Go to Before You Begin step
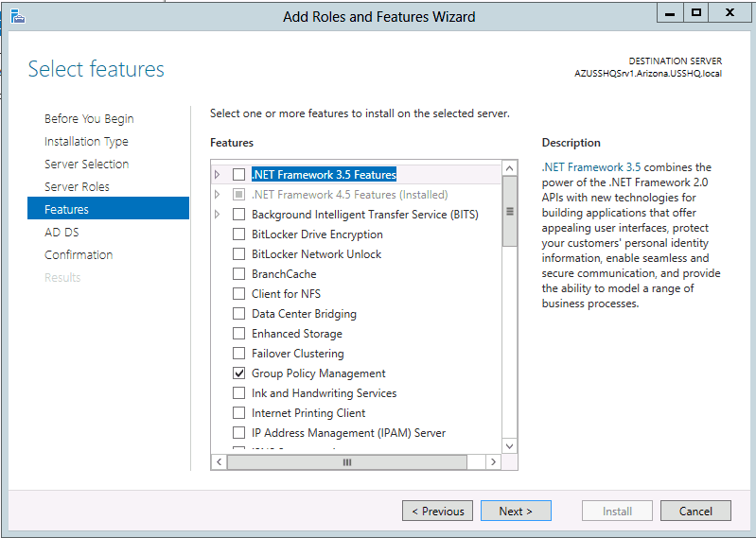 89,119
